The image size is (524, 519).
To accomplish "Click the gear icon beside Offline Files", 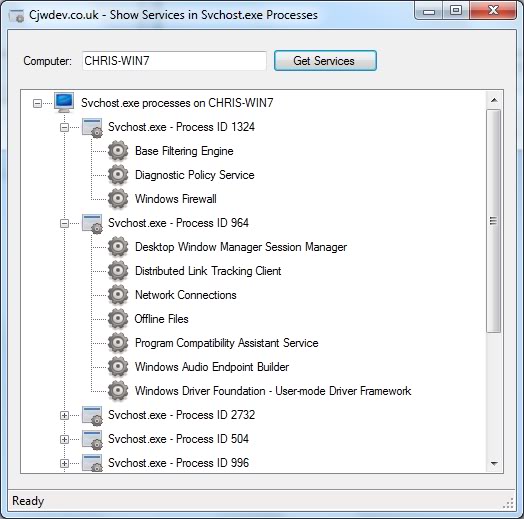I will 118,319.
